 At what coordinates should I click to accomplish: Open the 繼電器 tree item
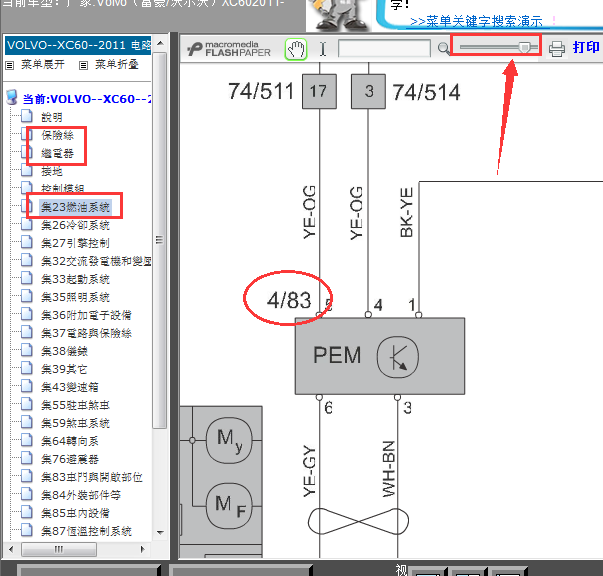pyautogui.click(x=57, y=153)
